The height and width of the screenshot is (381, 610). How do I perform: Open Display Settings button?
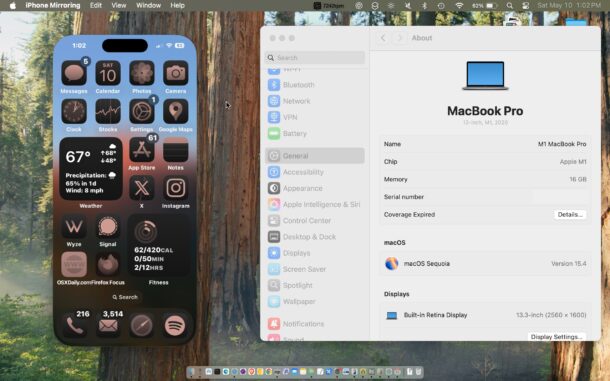pos(556,337)
